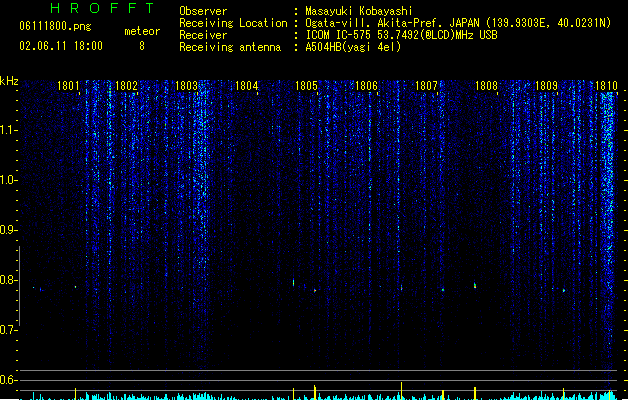
Task: Click the HROFFT title text
Action: pos(102,8)
